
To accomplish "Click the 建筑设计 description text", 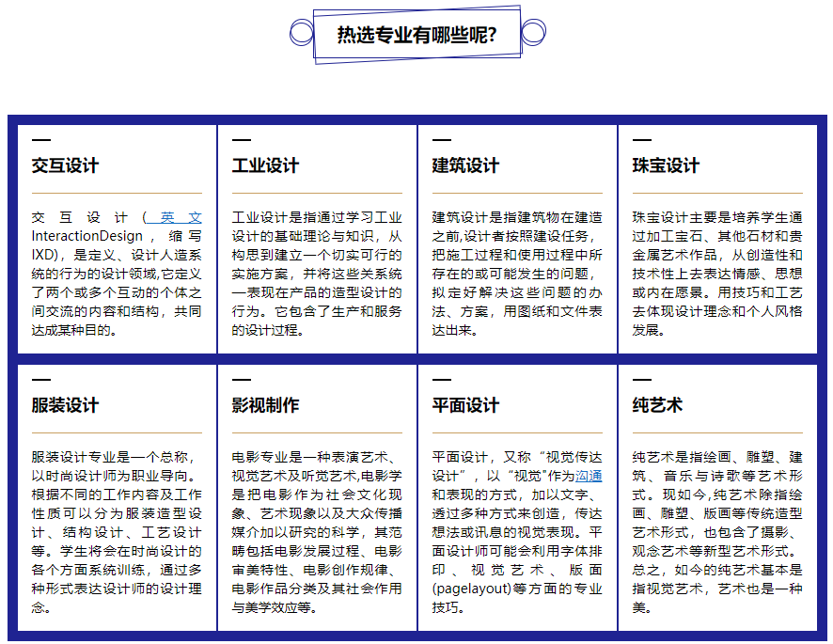I will tap(517, 274).
